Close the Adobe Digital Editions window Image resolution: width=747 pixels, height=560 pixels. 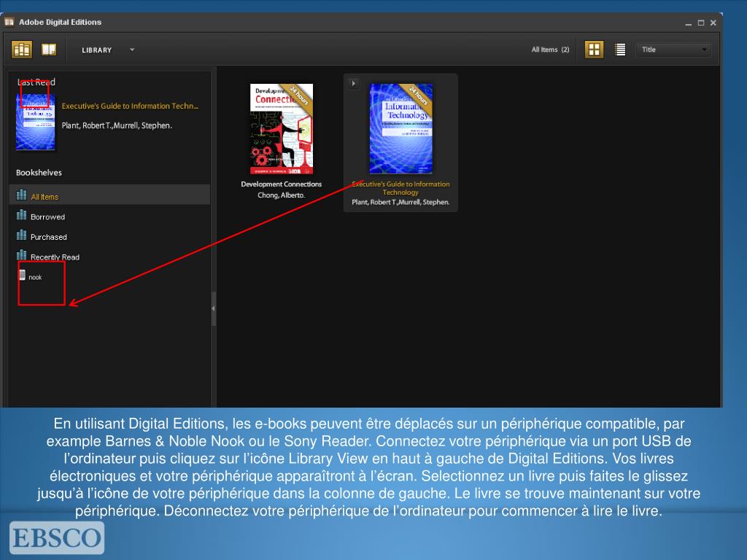click(x=713, y=23)
